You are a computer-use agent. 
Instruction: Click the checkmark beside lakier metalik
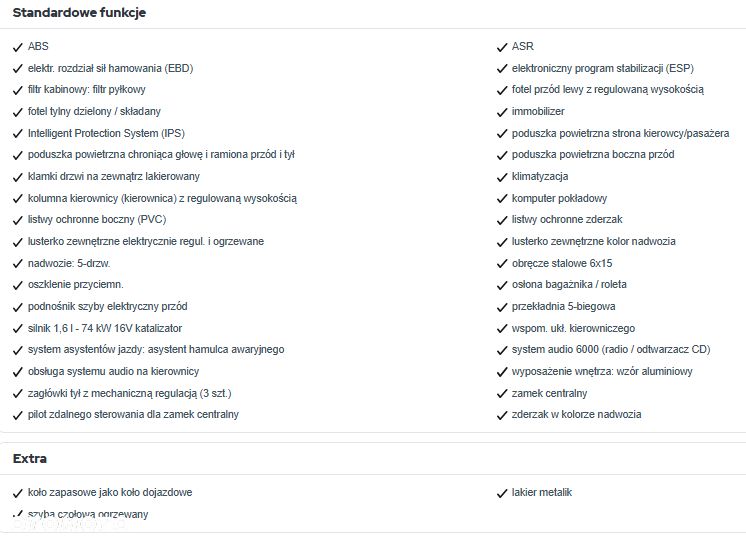coord(503,493)
